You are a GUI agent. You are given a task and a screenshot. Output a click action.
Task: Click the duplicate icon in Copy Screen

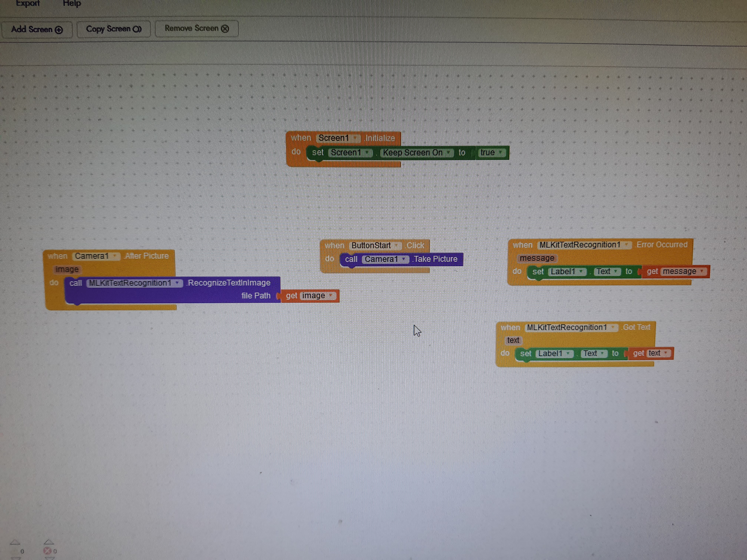[x=137, y=29]
